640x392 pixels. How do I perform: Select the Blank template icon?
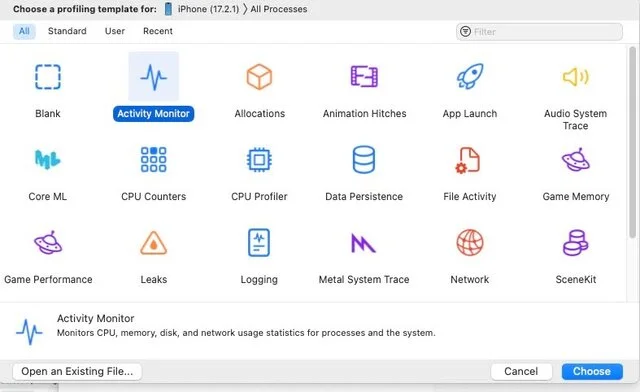tap(48, 77)
